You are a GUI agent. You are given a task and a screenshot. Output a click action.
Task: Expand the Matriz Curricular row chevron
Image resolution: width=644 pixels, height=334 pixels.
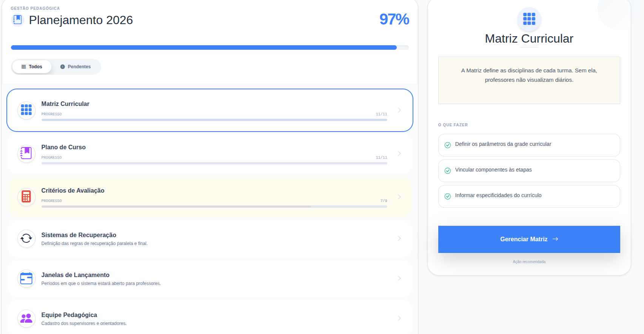click(x=399, y=110)
